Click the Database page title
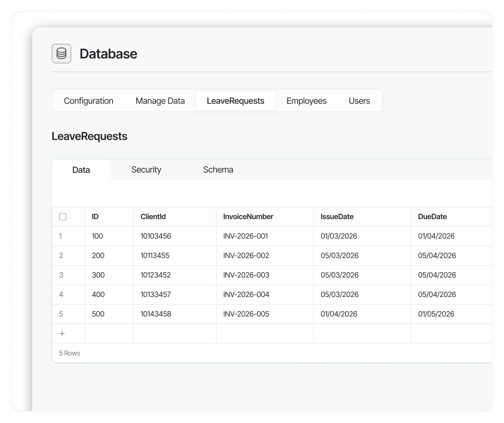The image size is (504, 423). coord(108,54)
